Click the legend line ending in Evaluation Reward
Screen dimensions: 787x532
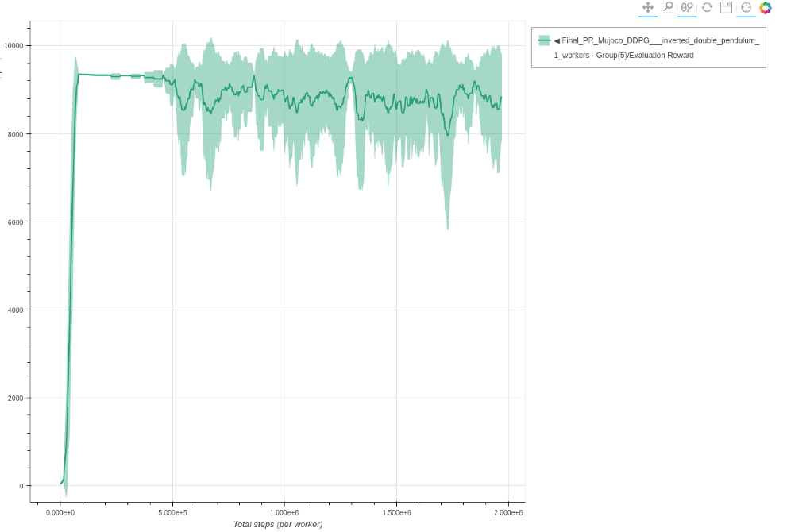click(623, 56)
